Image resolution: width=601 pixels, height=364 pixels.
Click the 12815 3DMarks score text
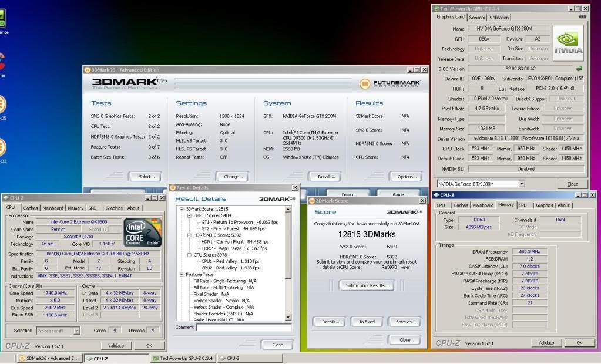pyautogui.click(x=367, y=234)
